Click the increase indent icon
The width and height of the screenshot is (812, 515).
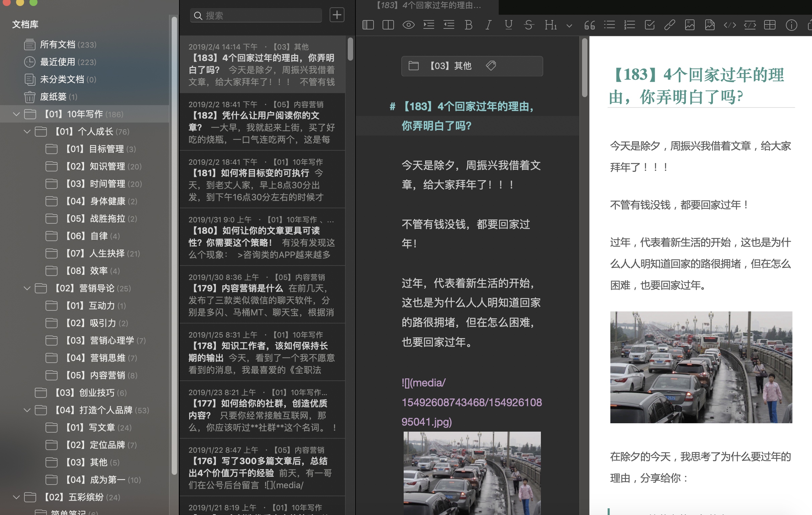[x=429, y=25]
